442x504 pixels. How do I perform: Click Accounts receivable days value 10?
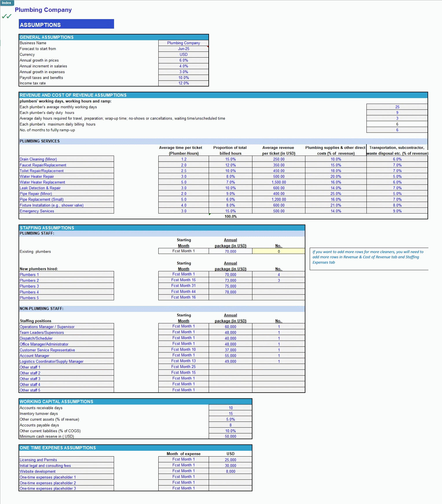(x=230, y=408)
